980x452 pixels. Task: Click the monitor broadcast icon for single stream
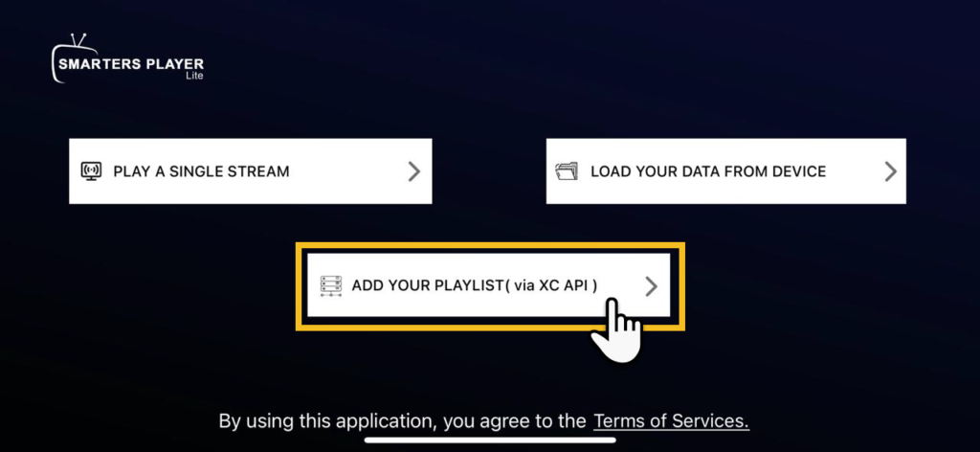coord(91,171)
